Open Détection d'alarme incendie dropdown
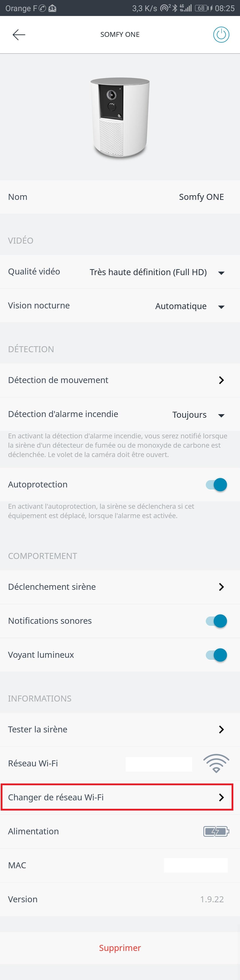 pos(221,415)
